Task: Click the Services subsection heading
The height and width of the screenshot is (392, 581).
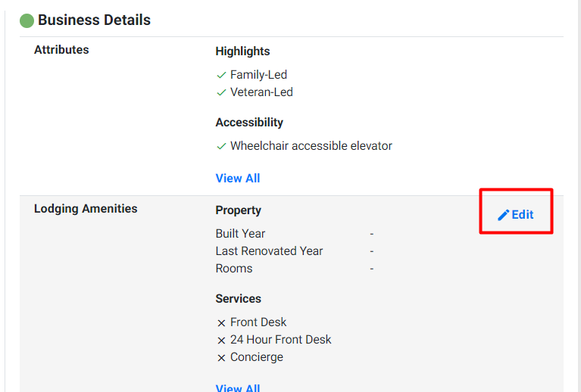Action: pos(239,298)
